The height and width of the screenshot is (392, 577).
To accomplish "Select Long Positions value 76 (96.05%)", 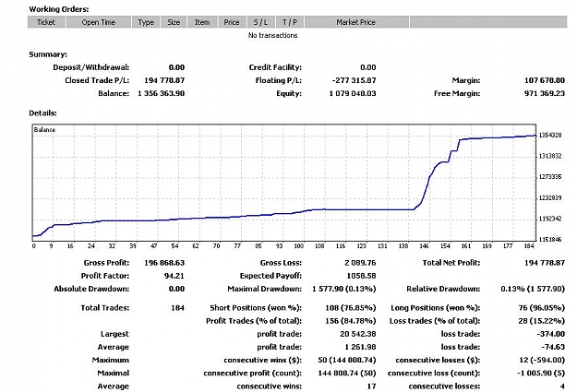I will [x=542, y=308].
